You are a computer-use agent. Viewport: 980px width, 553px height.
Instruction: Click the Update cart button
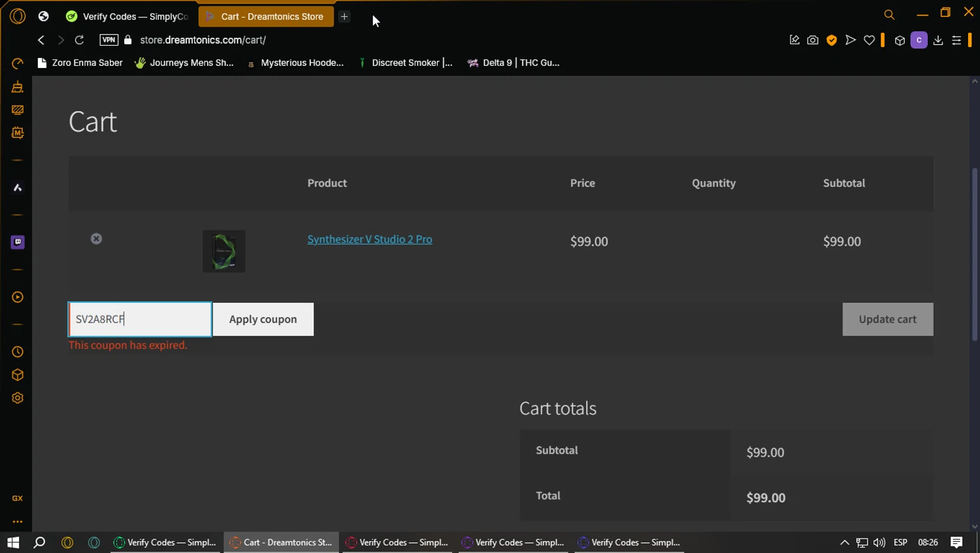pyautogui.click(x=888, y=319)
